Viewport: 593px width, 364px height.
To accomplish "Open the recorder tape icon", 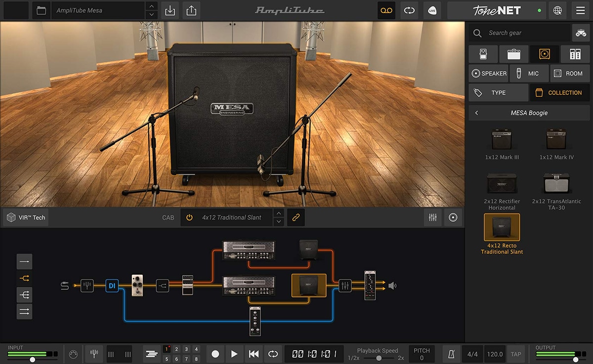I will point(386,10).
